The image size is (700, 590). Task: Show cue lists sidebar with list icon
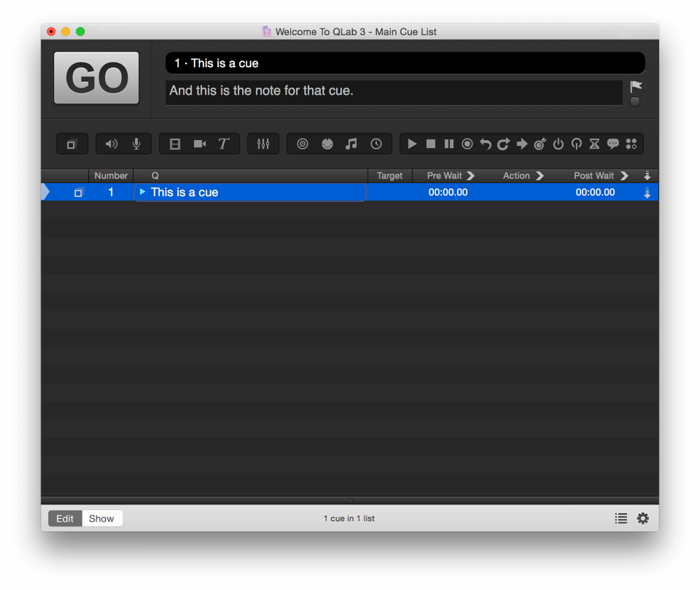tap(621, 519)
